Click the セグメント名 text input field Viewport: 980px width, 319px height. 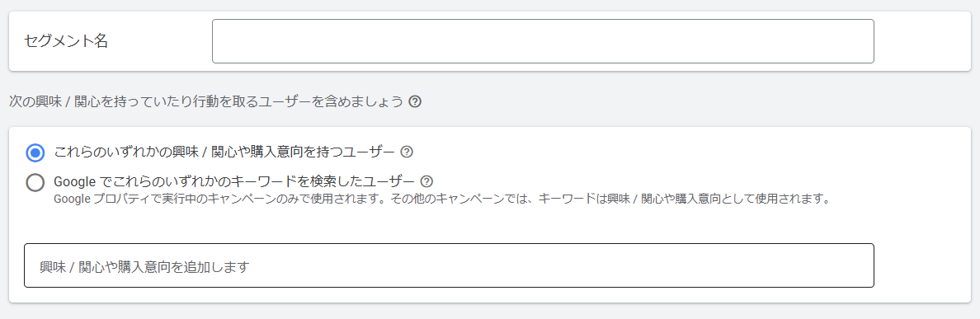pos(543,41)
